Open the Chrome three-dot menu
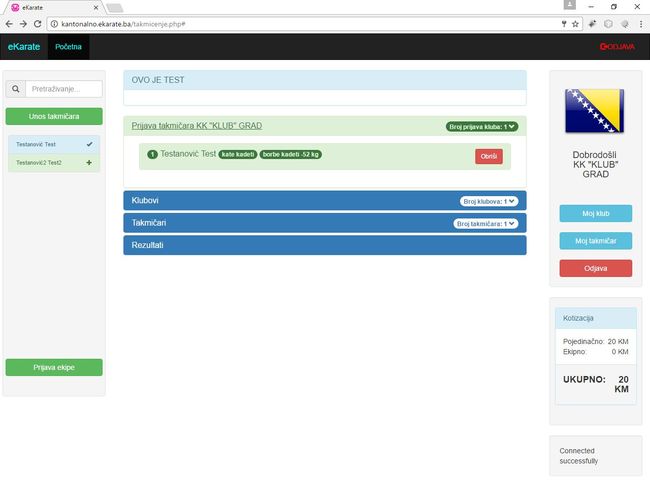 point(639,23)
